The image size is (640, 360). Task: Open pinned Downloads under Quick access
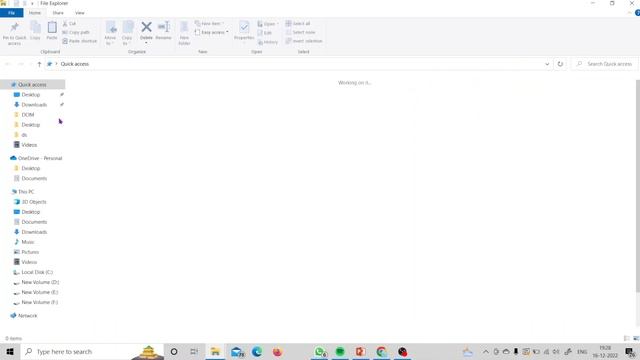(x=34, y=105)
